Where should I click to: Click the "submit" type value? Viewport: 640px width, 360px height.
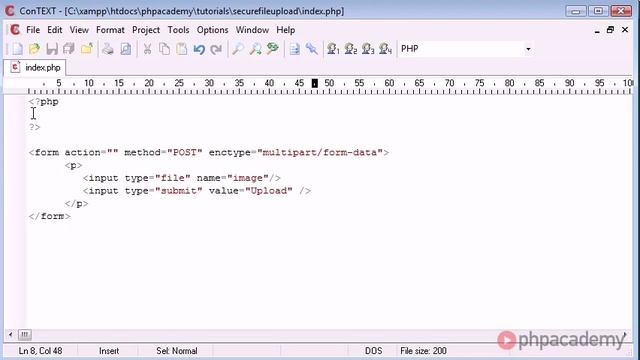pos(178,191)
